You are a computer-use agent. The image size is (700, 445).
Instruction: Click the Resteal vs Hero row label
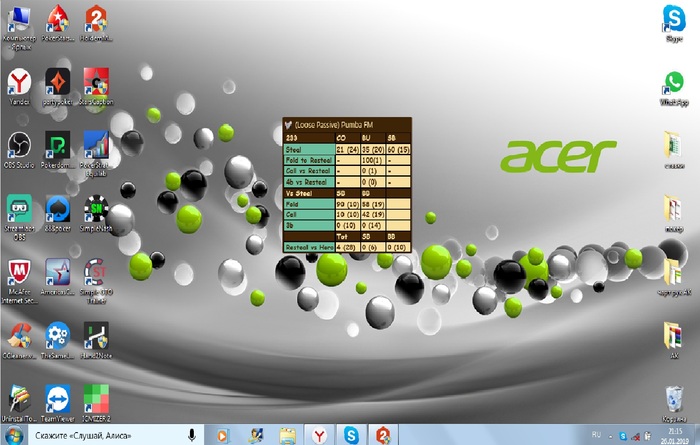[309, 247]
